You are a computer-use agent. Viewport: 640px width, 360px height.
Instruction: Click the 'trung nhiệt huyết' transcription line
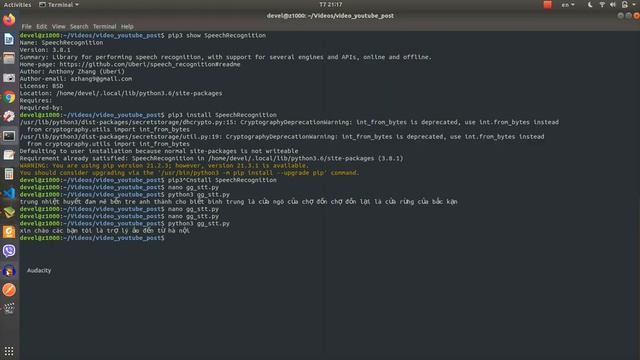[x=238, y=202]
